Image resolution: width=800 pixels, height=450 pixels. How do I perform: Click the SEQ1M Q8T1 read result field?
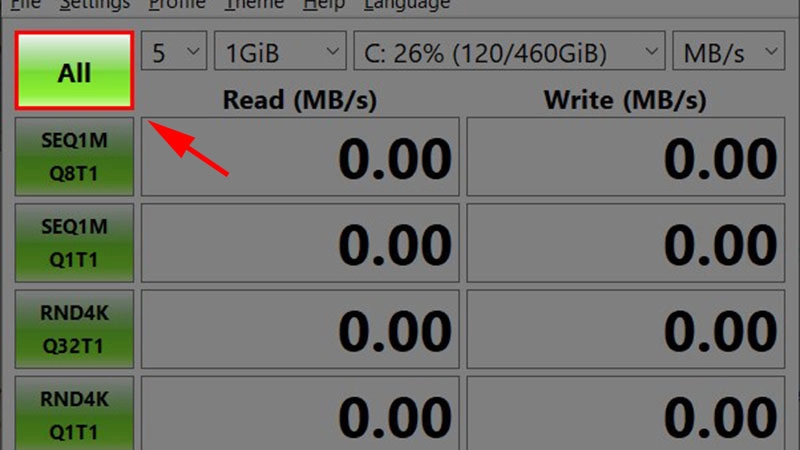pos(300,157)
